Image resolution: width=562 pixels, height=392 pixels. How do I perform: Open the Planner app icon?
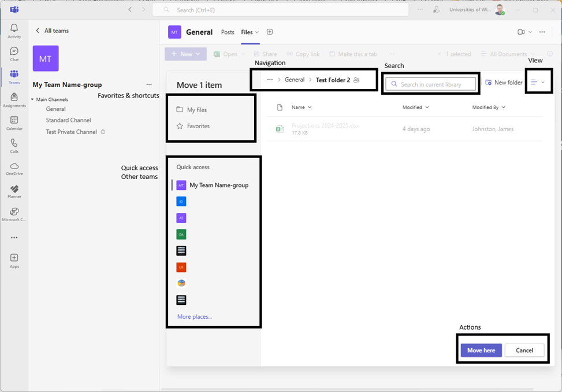coord(14,191)
